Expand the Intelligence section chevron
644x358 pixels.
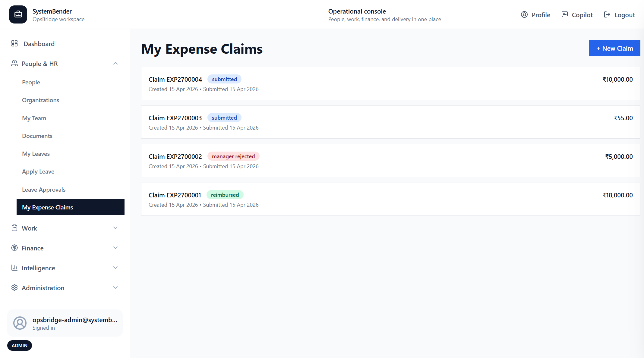coord(115,268)
